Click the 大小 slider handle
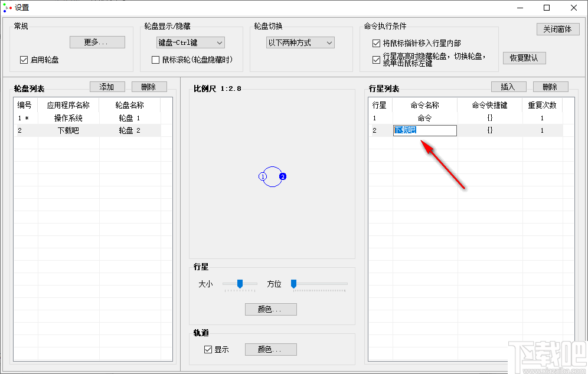588x374 pixels. [x=240, y=284]
